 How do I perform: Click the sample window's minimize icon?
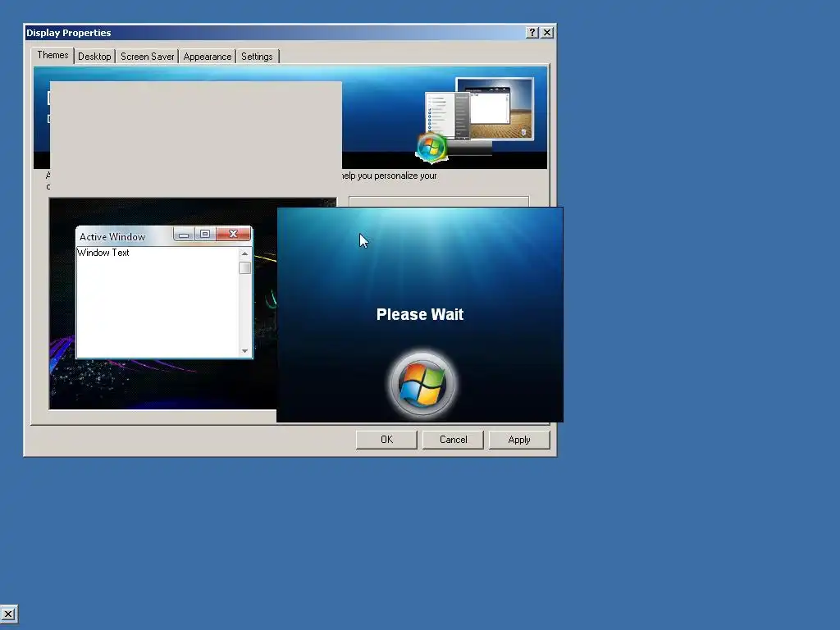coord(184,235)
